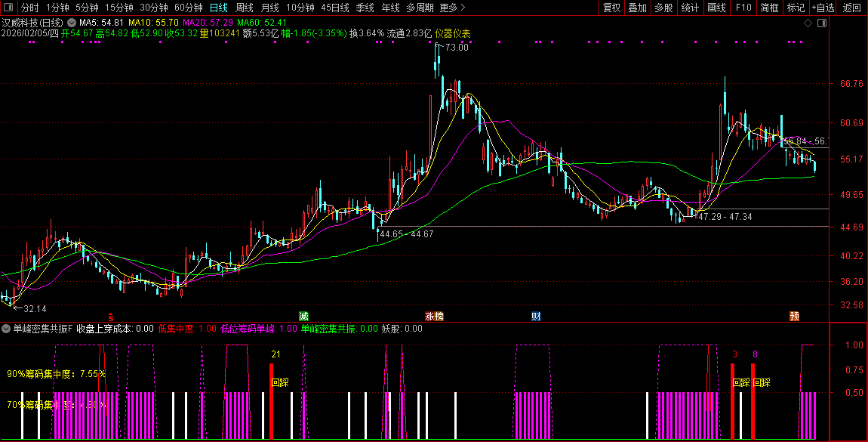Open the 仪器仪表 sector link
This screenshot has height=442, width=868.
click(x=453, y=34)
